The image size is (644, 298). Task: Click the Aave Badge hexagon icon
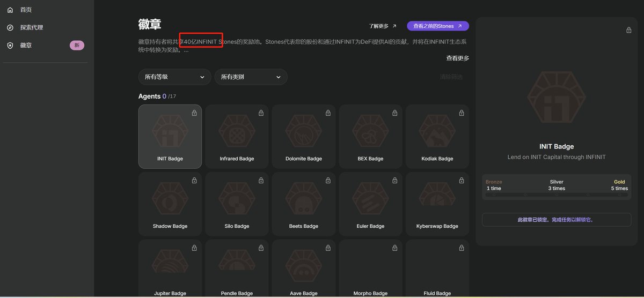304,266
